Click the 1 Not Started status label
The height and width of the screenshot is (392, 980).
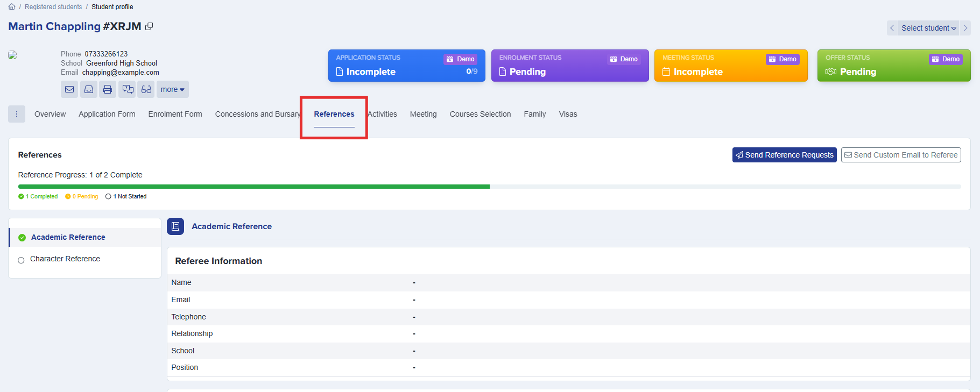(x=126, y=196)
